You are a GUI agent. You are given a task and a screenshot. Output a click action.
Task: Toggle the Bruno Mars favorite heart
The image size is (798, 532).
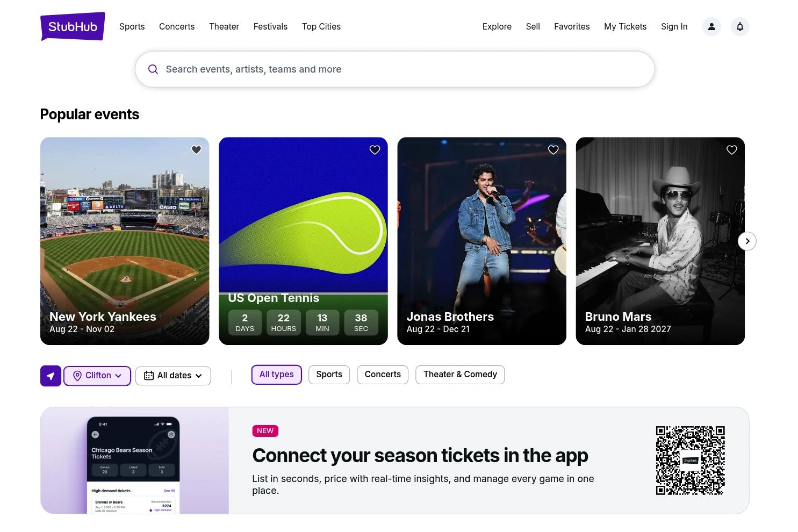point(731,150)
